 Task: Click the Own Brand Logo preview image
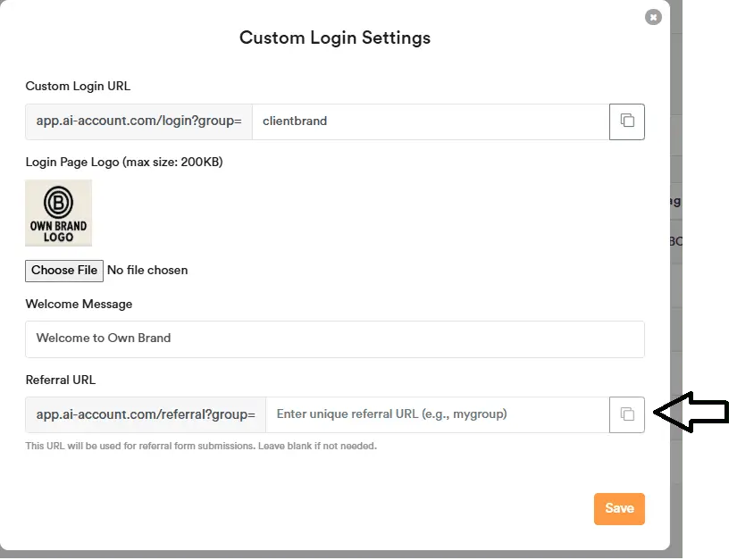pos(58,213)
